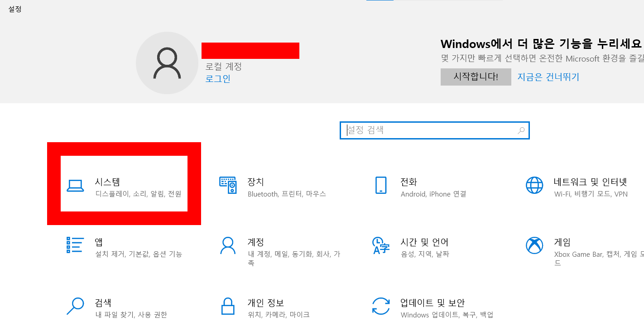The width and height of the screenshot is (644, 336).
Task: Click the 설치 제거, 기본값, 옵션 기능 description
Action: [x=139, y=254]
